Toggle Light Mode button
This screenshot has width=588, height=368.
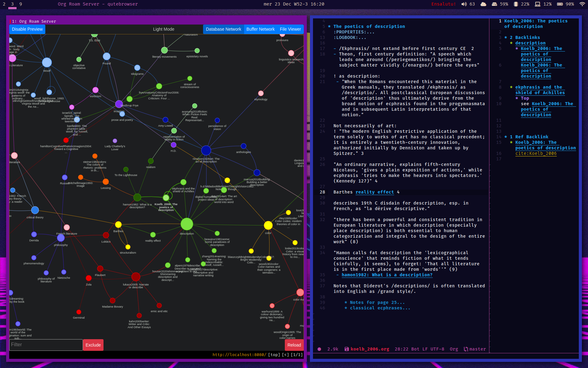pyautogui.click(x=164, y=29)
